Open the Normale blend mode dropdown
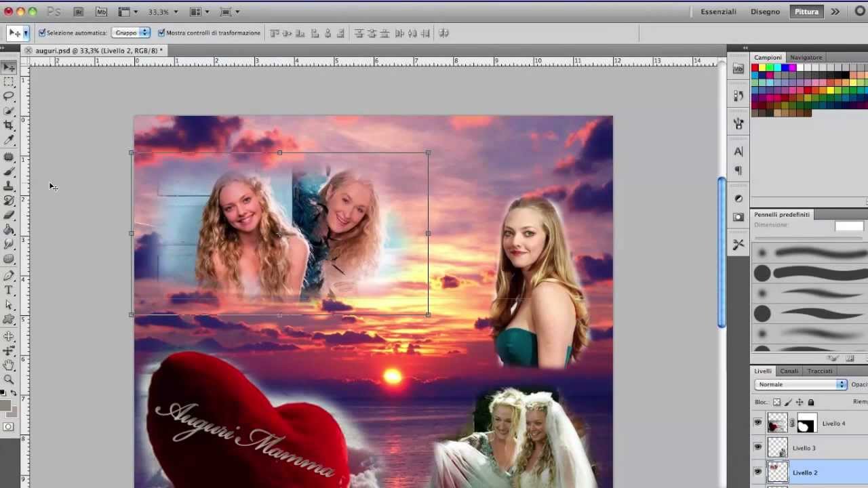 (x=801, y=384)
